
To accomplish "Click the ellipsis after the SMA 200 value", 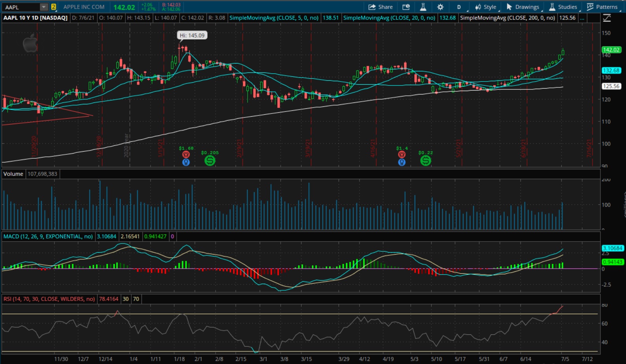I will [582, 18].
